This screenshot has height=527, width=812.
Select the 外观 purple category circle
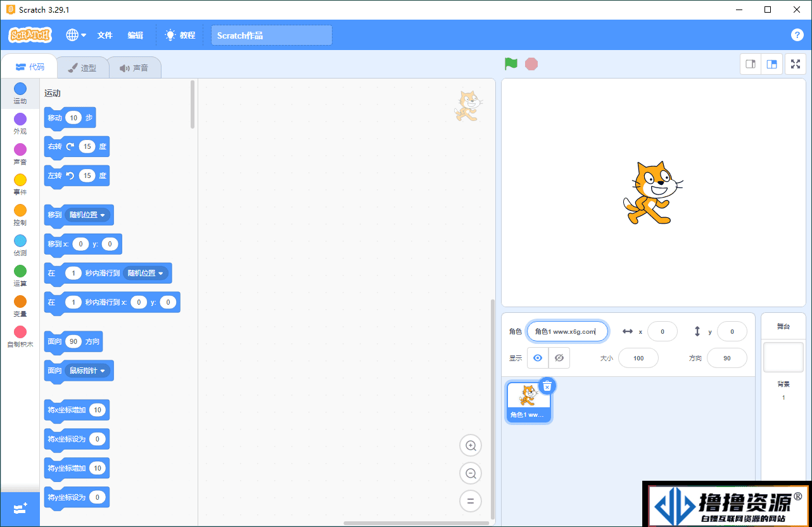(20, 119)
